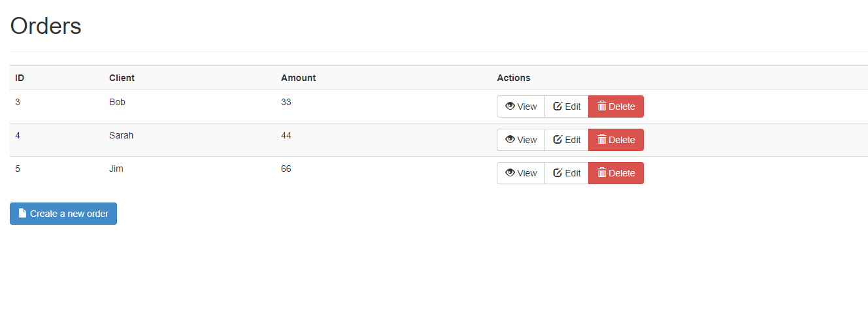Image resolution: width=868 pixels, height=309 pixels.
Task: Click the file icon on Create a new order
Action: (23, 214)
